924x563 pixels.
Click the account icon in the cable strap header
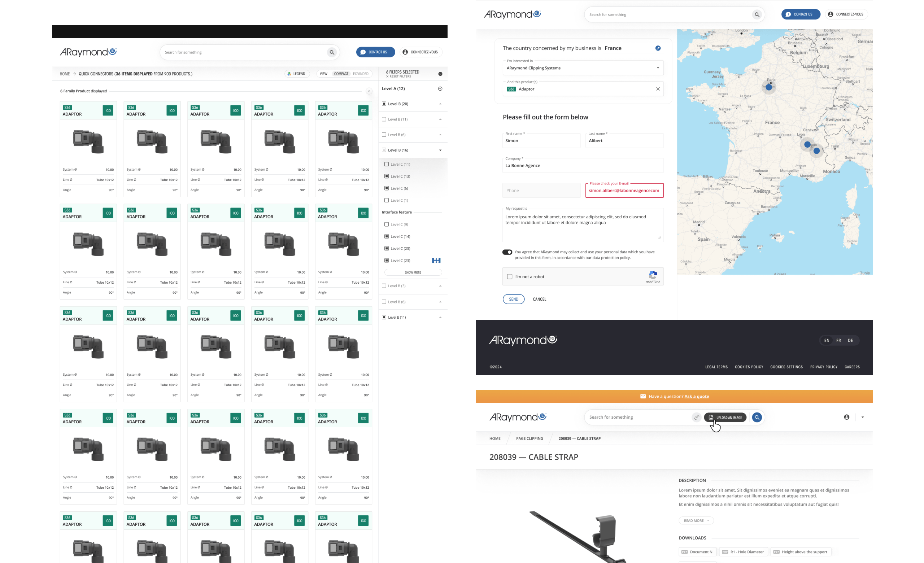click(x=846, y=417)
